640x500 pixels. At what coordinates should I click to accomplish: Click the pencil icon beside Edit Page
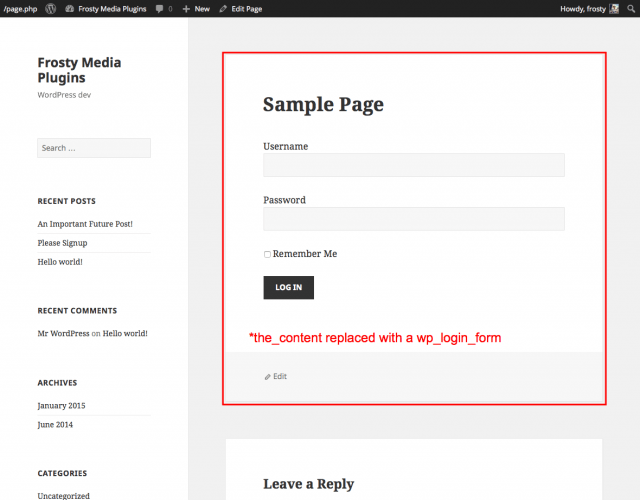(223, 8)
